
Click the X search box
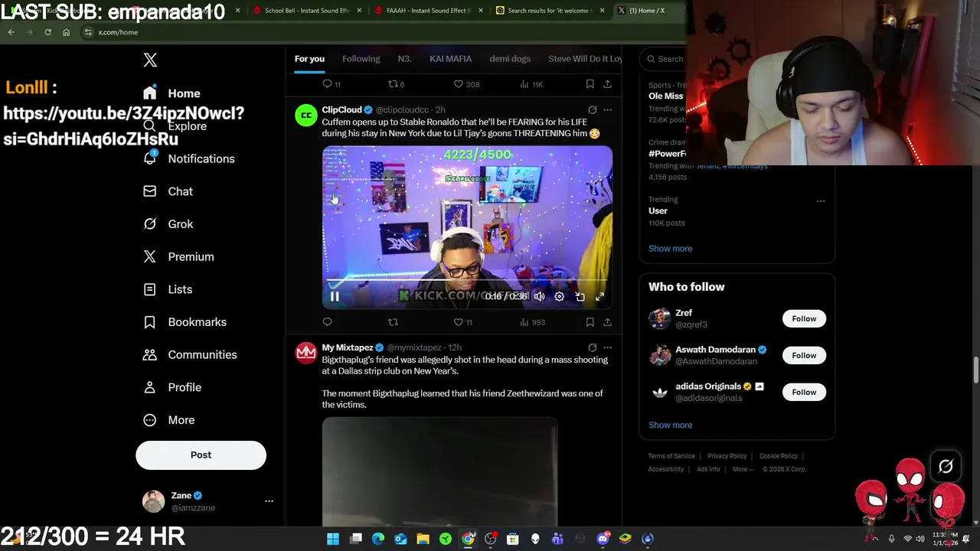coord(666,59)
